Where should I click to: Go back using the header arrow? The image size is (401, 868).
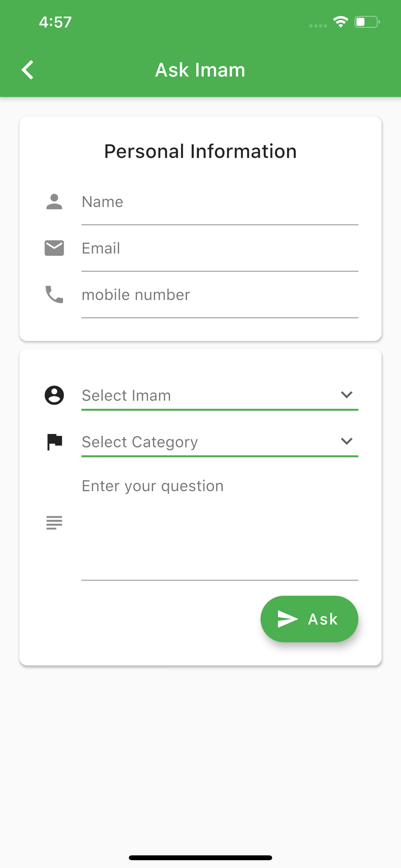(28, 70)
